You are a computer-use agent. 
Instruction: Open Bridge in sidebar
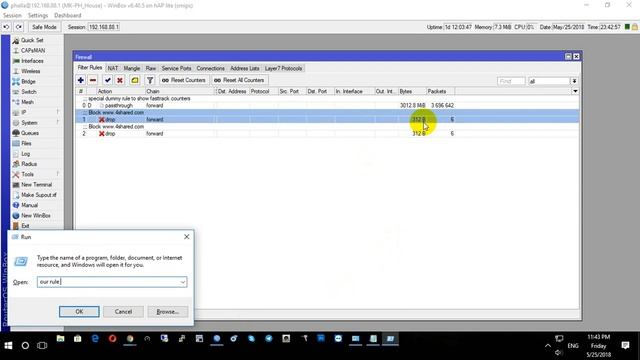pos(28,82)
